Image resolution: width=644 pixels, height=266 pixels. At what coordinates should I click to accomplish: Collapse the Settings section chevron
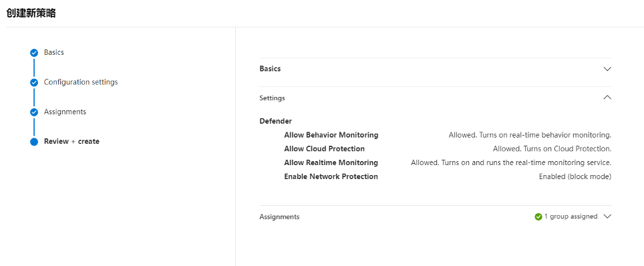607,98
